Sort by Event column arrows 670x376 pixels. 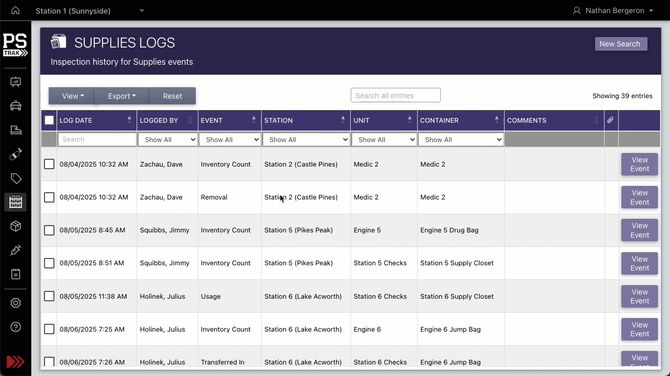[x=253, y=120]
